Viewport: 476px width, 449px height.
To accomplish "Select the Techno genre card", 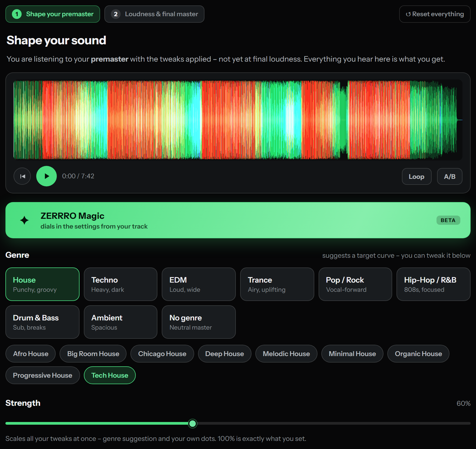I will click(121, 284).
